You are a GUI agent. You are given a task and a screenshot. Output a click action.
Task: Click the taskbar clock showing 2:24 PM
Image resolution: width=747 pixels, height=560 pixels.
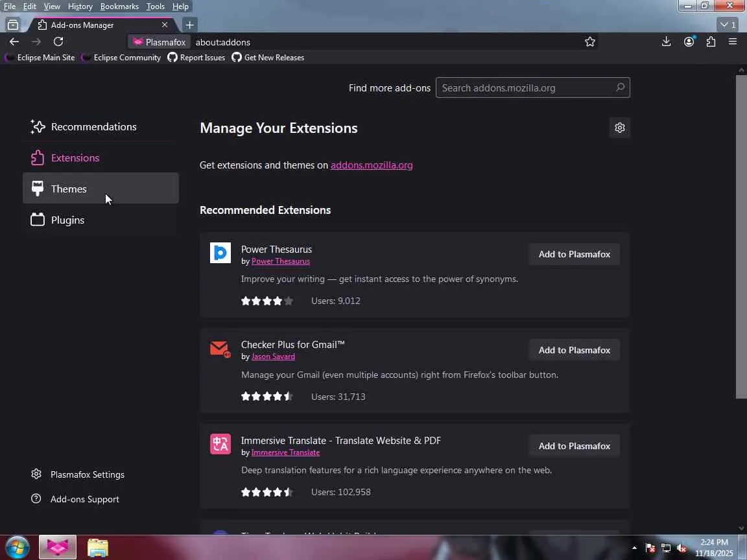coord(714,548)
